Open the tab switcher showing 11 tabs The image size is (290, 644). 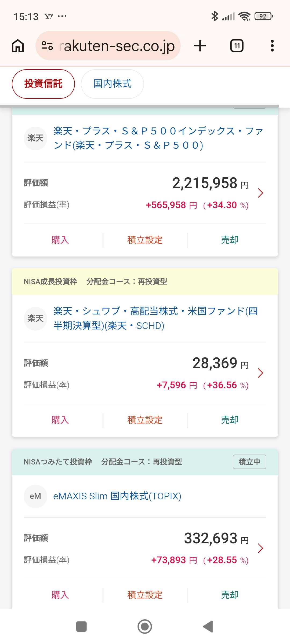(x=237, y=46)
